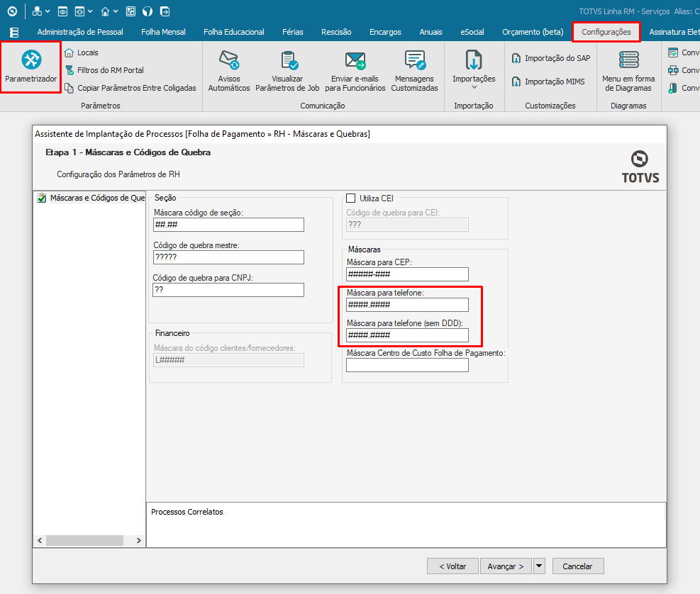This screenshot has height=594, width=700.
Task: Open Enviar e-mails para Funcionários
Action: pyautogui.click(x=355, y=71)
